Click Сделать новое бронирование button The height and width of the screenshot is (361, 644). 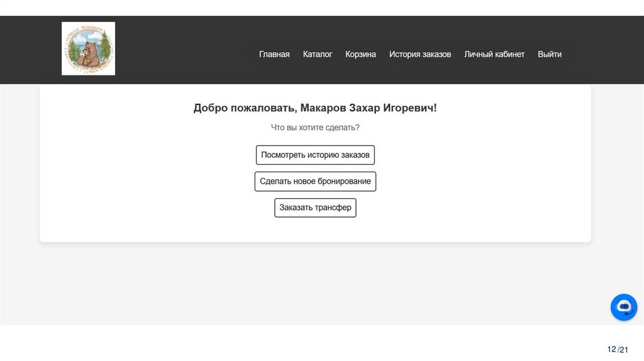(316, 181)
